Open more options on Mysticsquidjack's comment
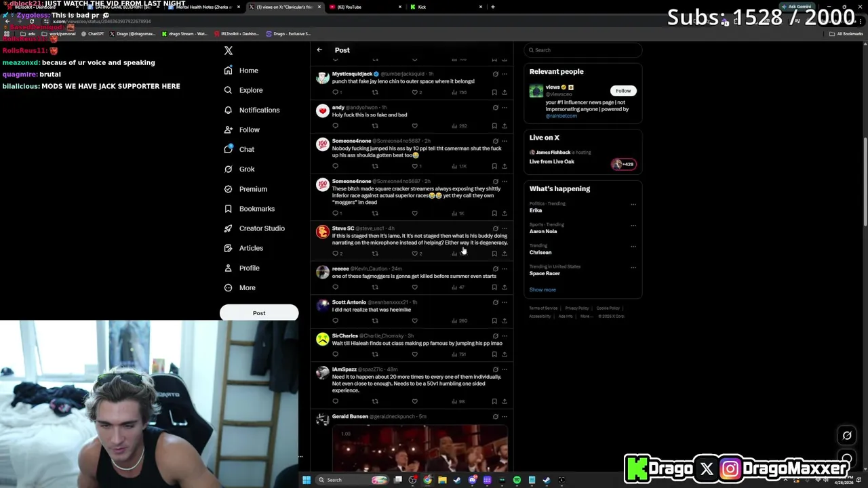This screenshot has width=868, height=488. click(504, 74)
